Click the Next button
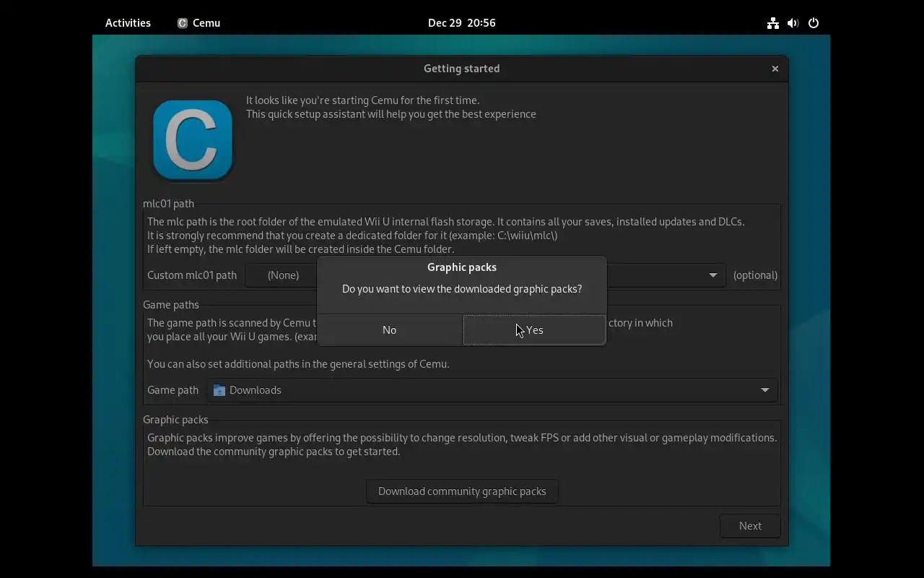 click(x=750, y=526)
